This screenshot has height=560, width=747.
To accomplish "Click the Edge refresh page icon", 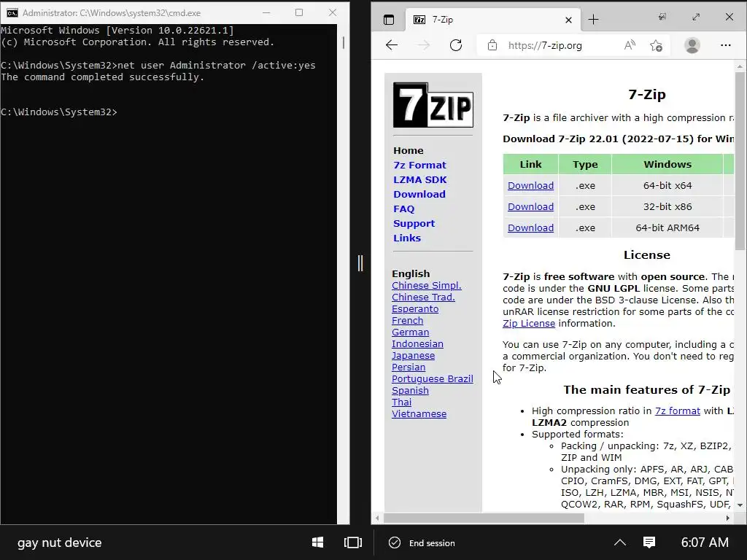I will (x=456, y=45).
